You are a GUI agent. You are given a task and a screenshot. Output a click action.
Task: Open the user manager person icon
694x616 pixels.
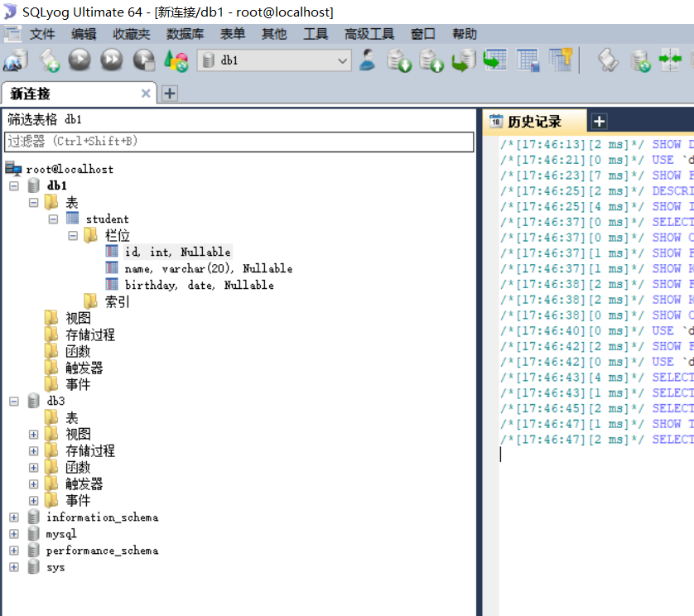[x=367, y=60]
